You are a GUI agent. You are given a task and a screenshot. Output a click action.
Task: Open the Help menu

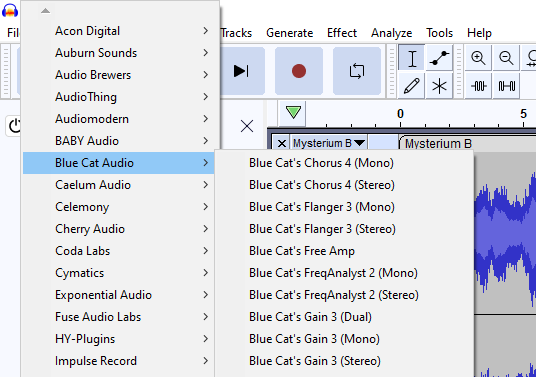(x=479, y=33)
